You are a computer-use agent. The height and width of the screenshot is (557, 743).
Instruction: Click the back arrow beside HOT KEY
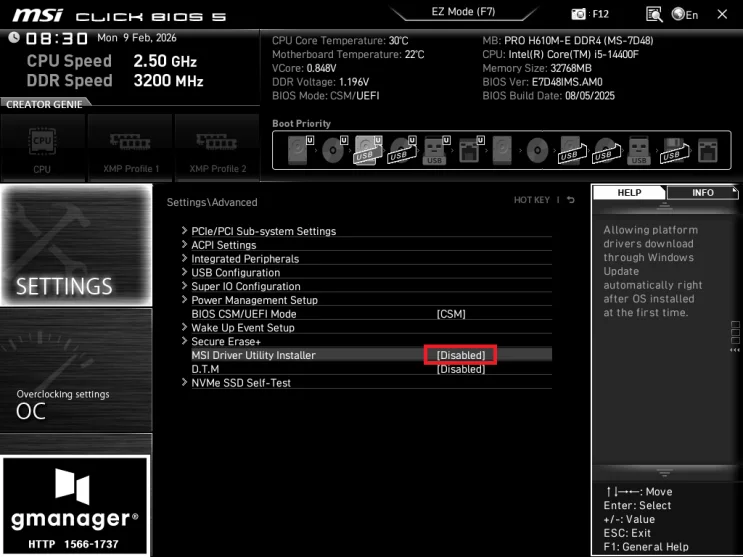571,200
